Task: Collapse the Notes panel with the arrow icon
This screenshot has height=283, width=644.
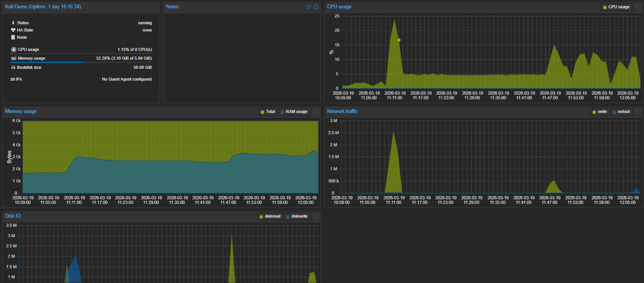Action: coord(316,7)
